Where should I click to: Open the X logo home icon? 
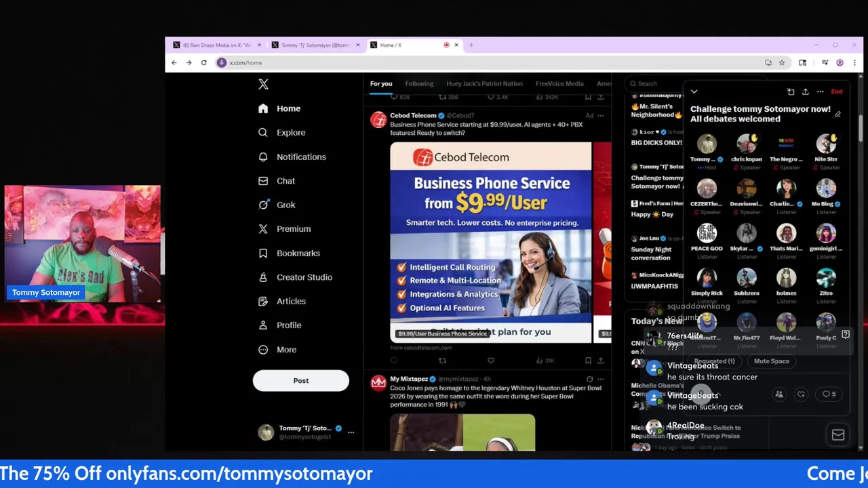click(263, 84)
